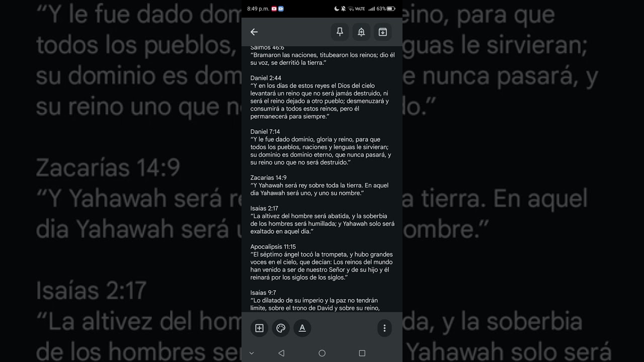Open the add attachment plus menu
The image size is (644, 362).
(260, 328)
